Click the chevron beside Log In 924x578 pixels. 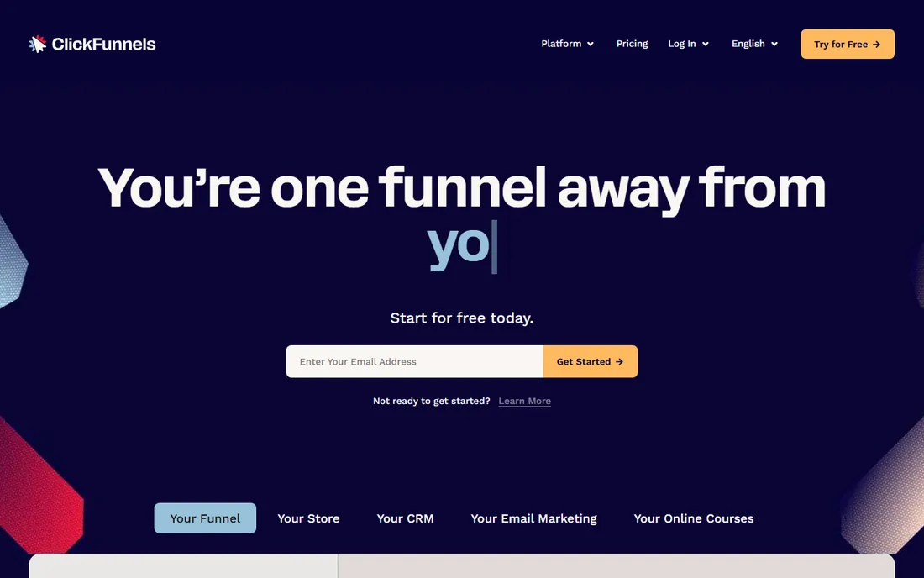coord(706,45)
